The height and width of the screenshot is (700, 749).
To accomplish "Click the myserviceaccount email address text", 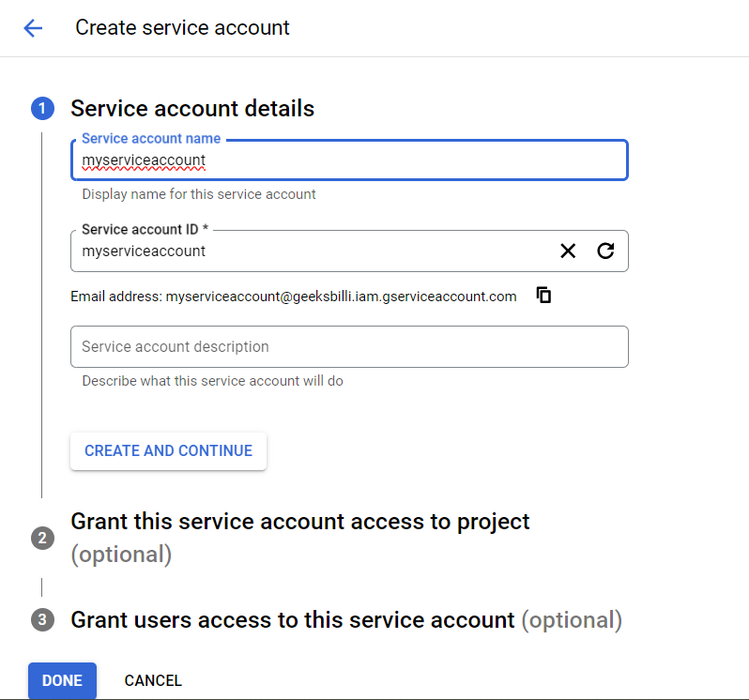I will pos(341,297).
